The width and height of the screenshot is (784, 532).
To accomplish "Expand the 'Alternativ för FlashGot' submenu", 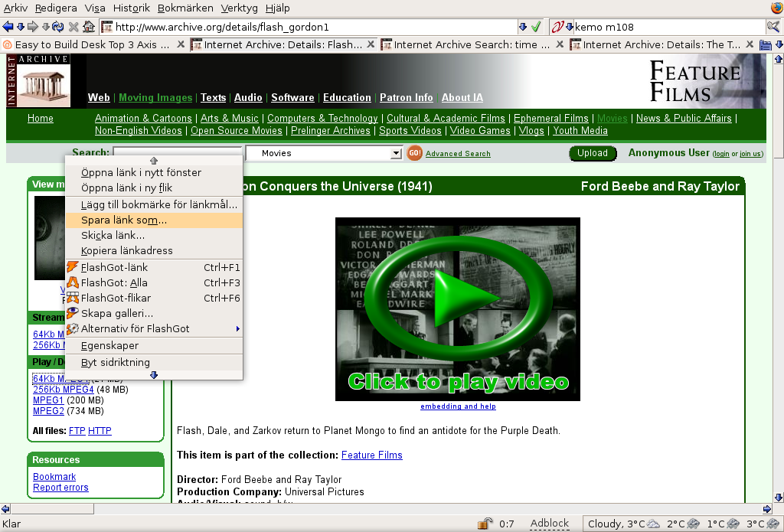I will (154, 328).
